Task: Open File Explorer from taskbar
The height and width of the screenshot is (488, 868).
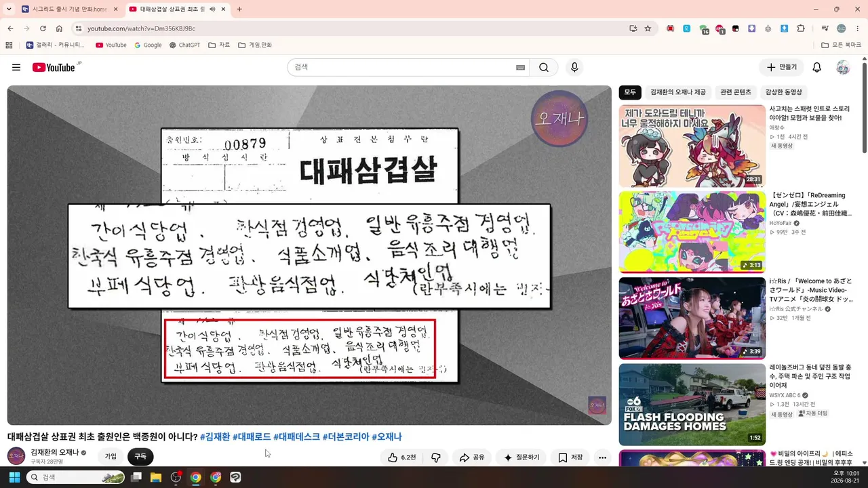Action: click(x=155, y=477)
